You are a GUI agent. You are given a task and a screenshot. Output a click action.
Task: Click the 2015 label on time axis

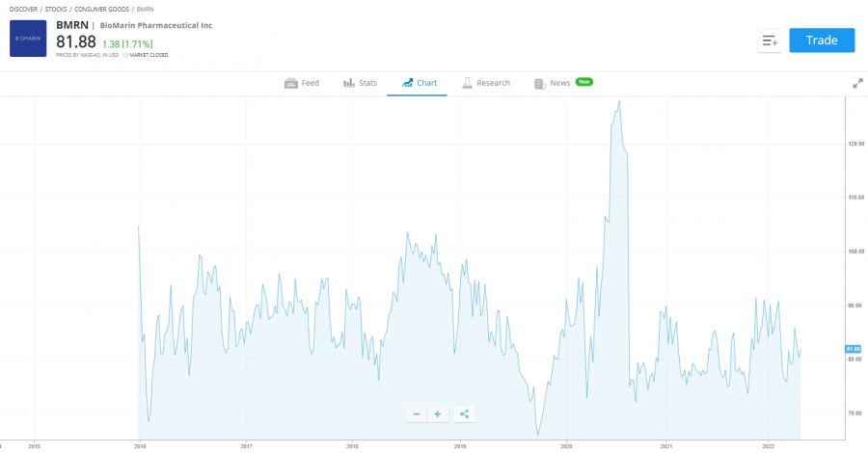tap(35, 446)
